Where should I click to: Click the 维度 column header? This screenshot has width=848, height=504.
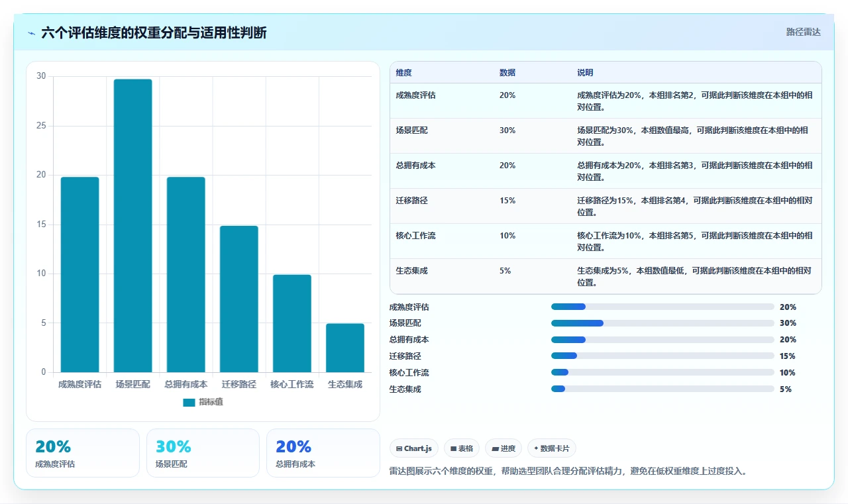coord(403,73)
